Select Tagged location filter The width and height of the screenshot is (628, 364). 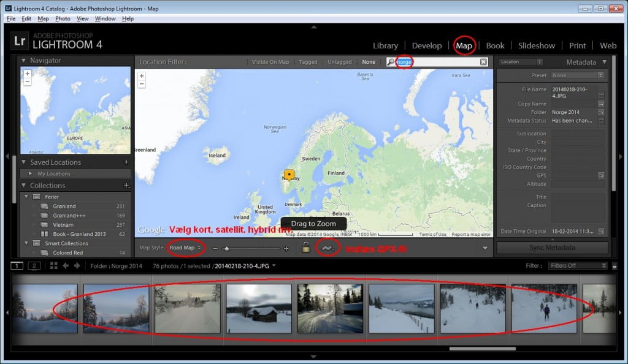coord(308,62)
